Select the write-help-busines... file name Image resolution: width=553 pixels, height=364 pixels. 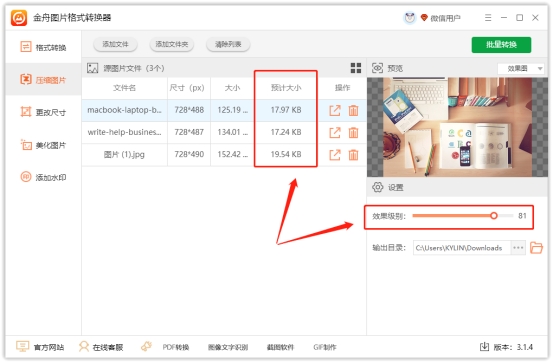[x=124, y=132]
